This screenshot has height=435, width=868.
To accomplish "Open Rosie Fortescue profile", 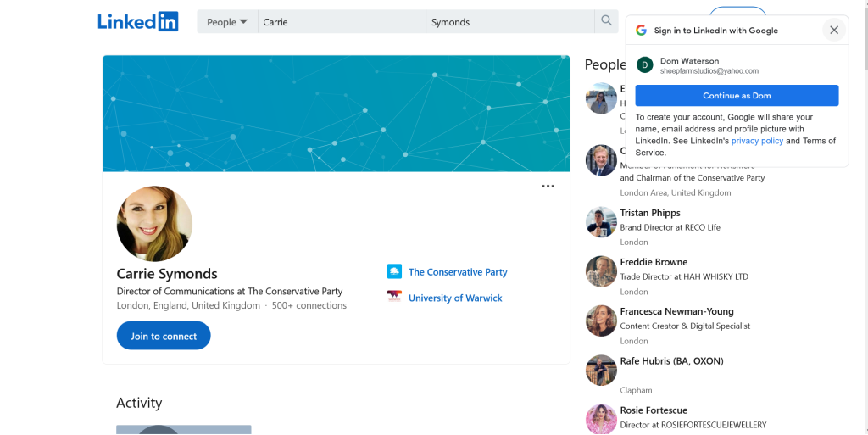I will tap(654, 410).
